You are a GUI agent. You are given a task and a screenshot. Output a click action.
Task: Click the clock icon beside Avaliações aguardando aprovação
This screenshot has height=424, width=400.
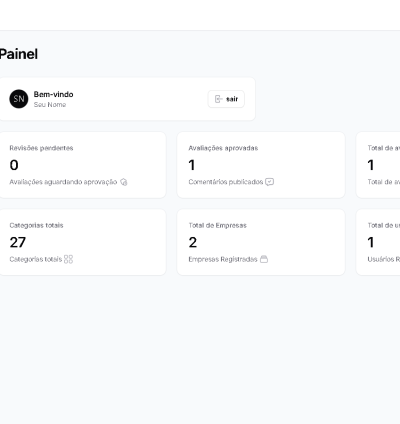[124, 182]
